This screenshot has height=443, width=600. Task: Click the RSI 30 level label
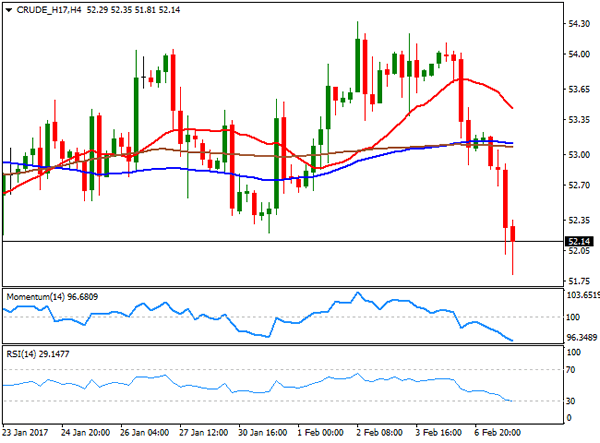[571, 401]
